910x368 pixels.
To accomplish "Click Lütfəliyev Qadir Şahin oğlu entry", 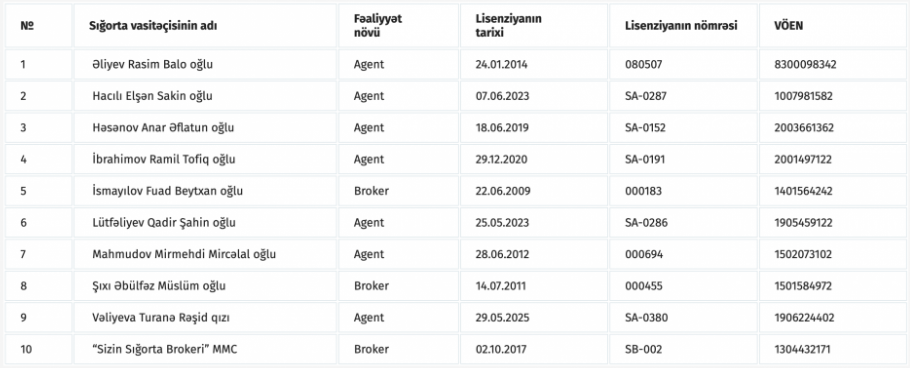I will click(164, 222).
